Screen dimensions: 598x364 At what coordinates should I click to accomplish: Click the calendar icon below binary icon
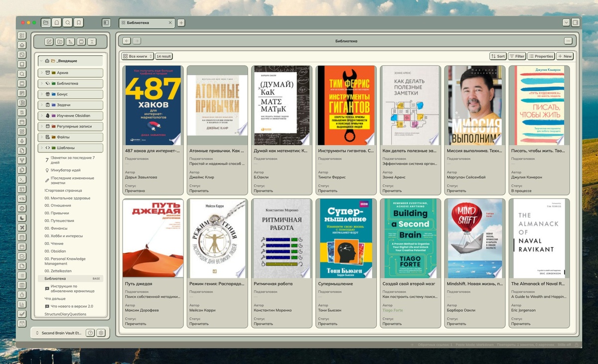tap(21, 121)
